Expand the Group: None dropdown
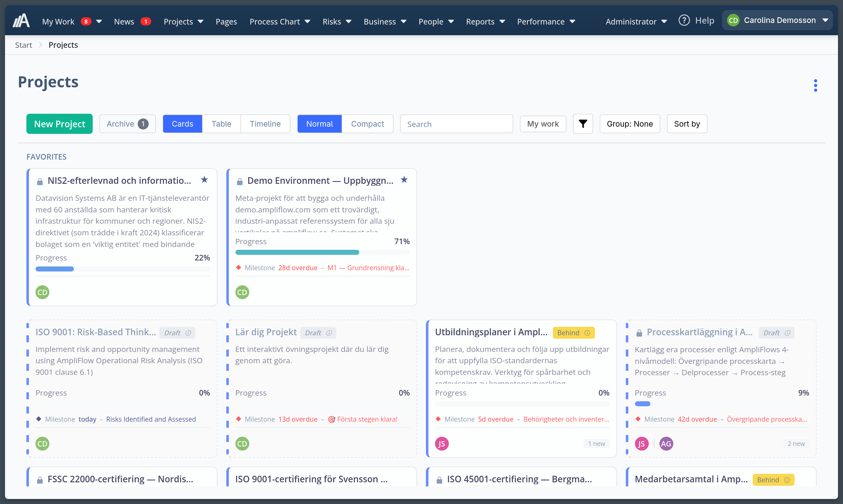The height and width of the screenshot is (504, 843). pos(629,124)
